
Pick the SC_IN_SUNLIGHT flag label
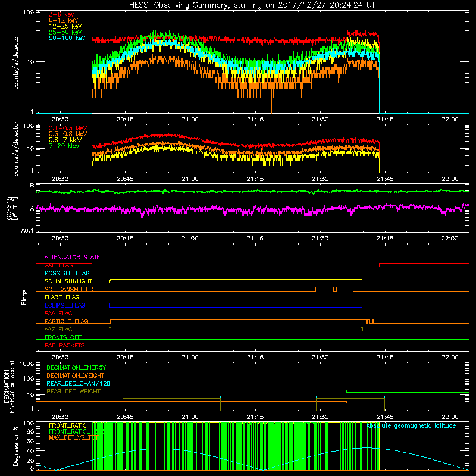point(68,281)
